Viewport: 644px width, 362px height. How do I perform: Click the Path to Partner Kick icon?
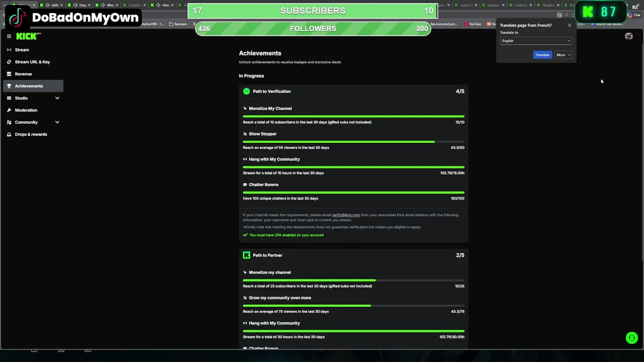[x=247, y=255]
